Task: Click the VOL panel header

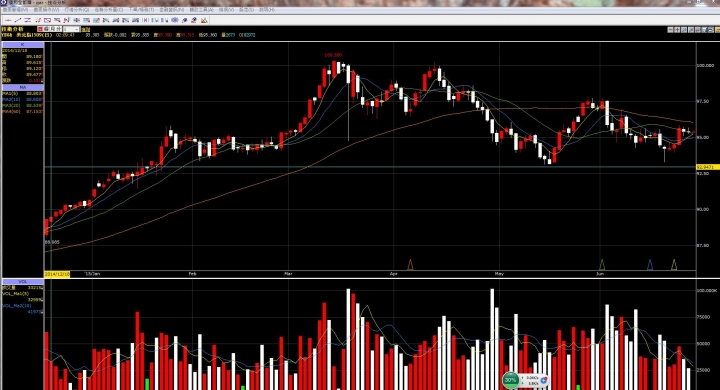Action: [x=22, y=281]
